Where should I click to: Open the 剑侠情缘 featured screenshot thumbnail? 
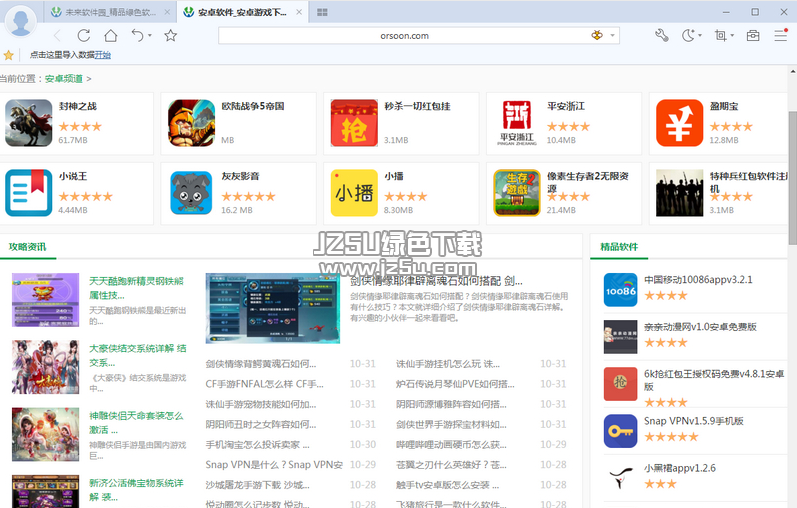click(272, 308)
